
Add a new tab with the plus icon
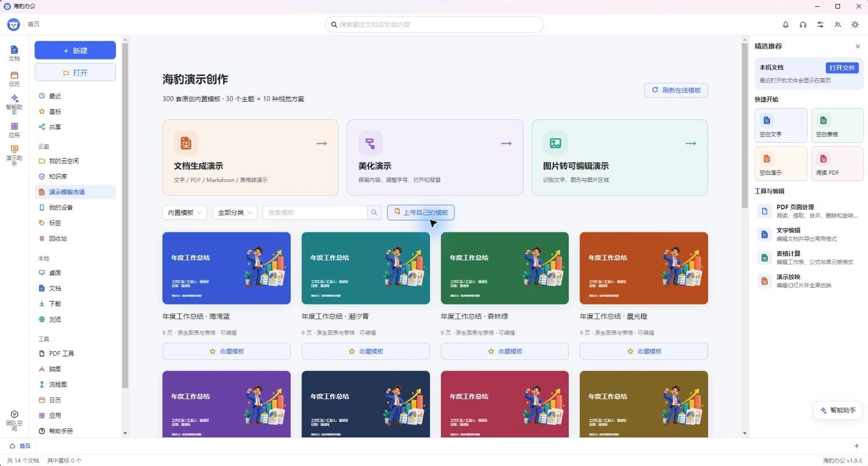[x=857, y=446]
